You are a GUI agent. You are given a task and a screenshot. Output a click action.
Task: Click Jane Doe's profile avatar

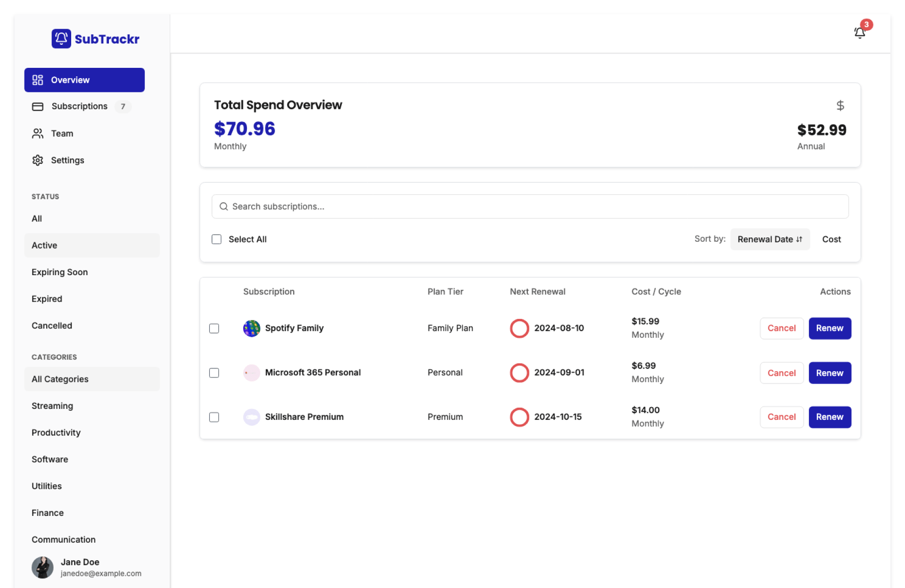(42, 567)
